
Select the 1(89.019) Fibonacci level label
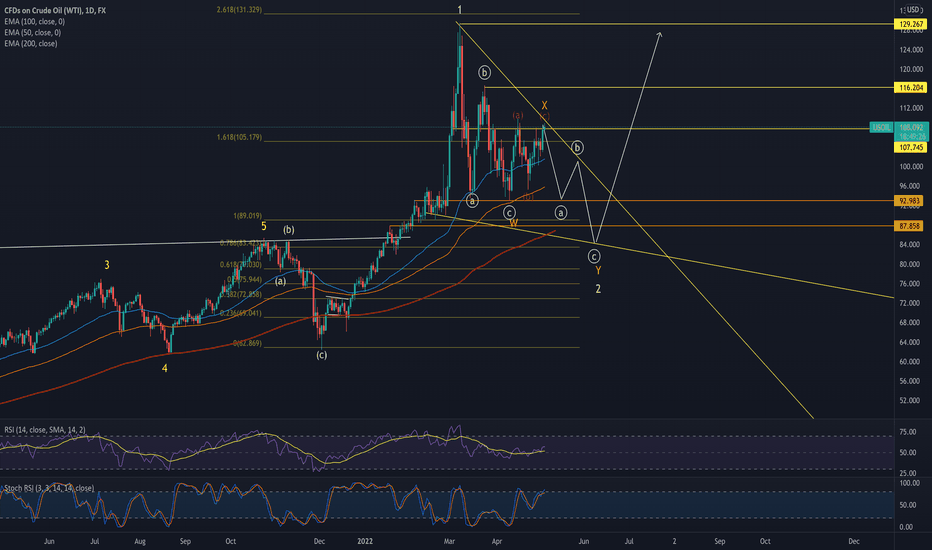click(247, 216)
